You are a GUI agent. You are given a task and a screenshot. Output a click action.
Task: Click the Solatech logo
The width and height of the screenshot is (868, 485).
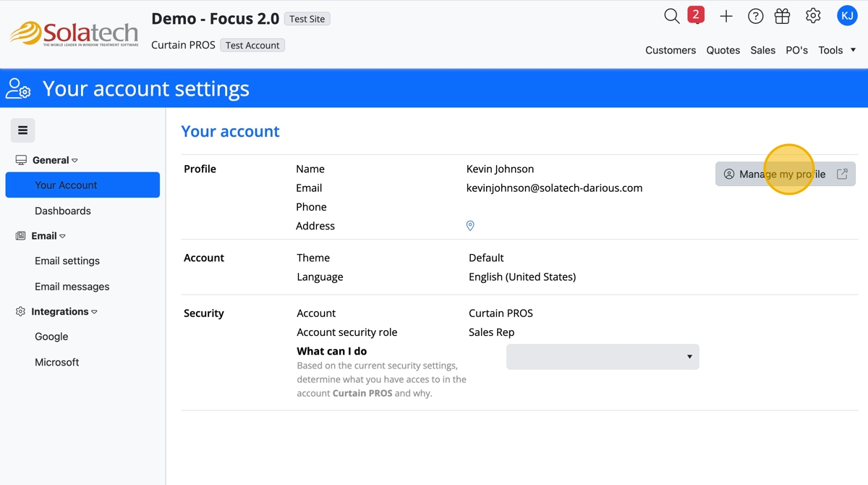pyautogui.click(x=73, y=34)
